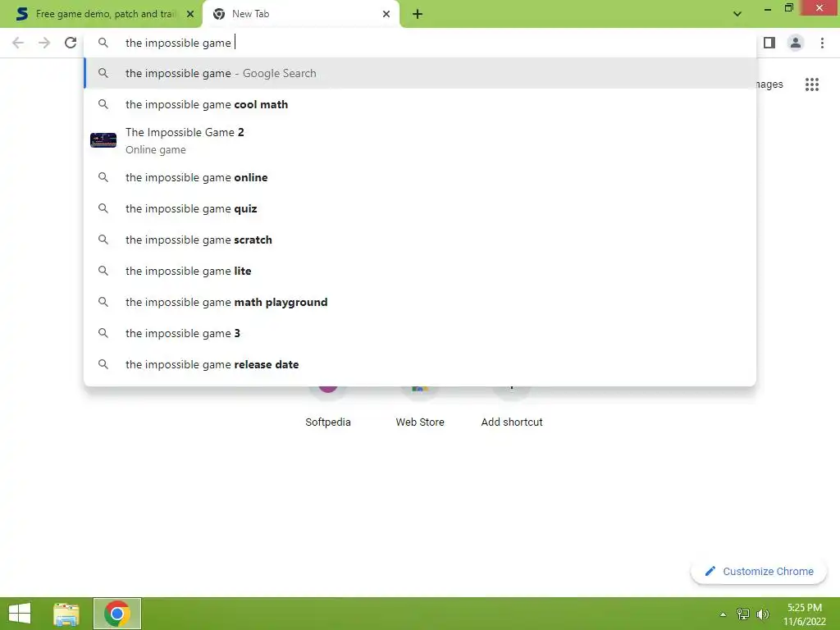Open the volume speaker tray icon
Image resolution: width=840 pixels, height=630 pixels.
(762, 614)
